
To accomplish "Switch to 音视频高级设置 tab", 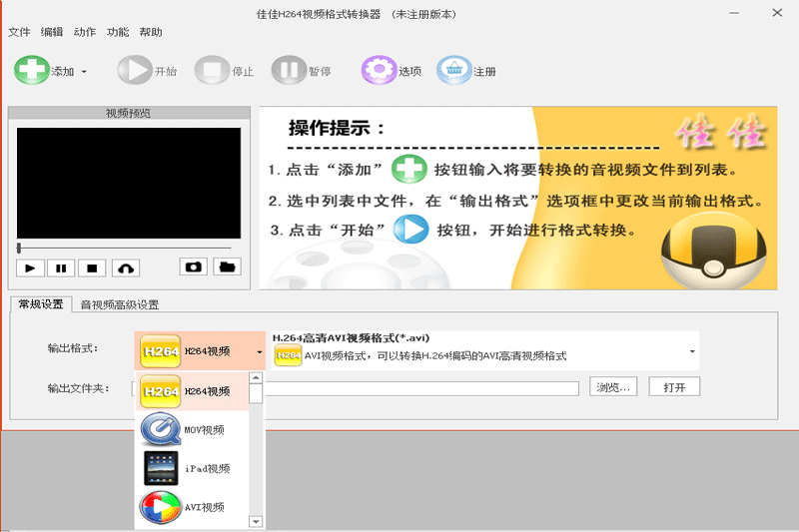I will (120, 305).
